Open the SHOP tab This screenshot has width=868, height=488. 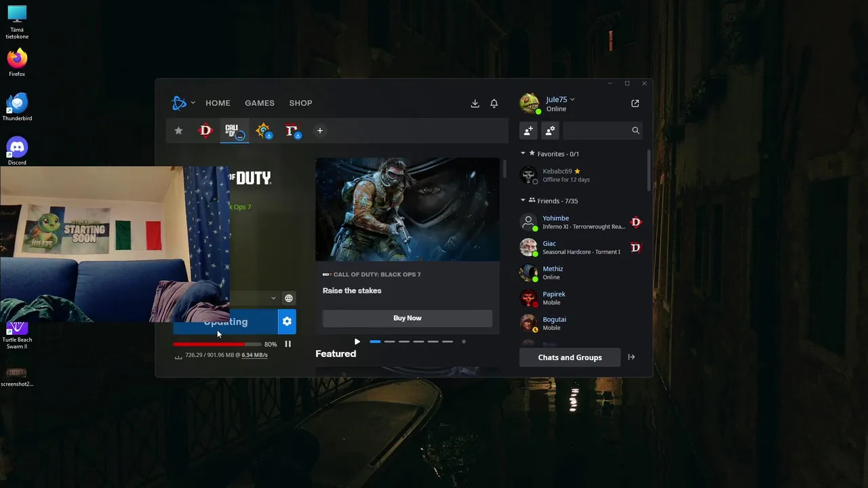click(300, 103)
